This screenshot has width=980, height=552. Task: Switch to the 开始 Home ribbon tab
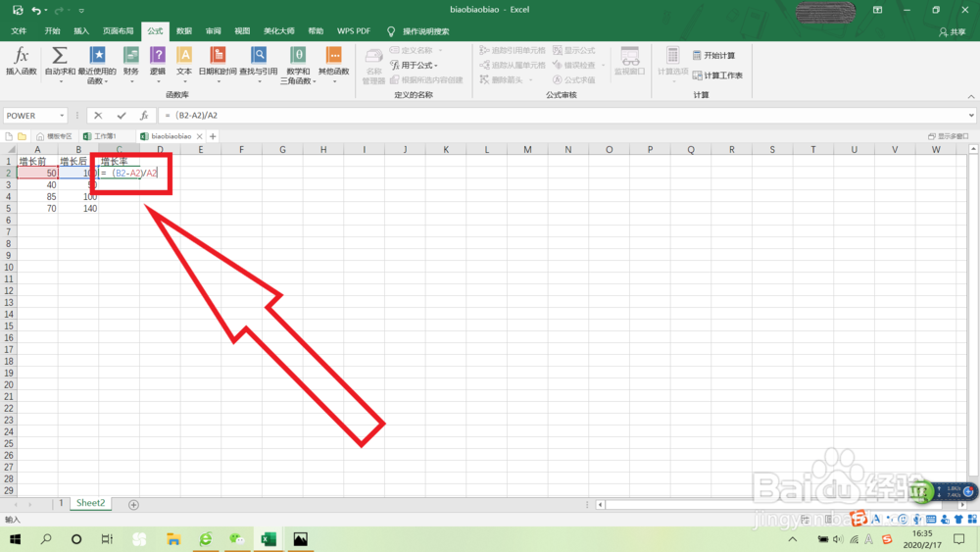[53, 31]
